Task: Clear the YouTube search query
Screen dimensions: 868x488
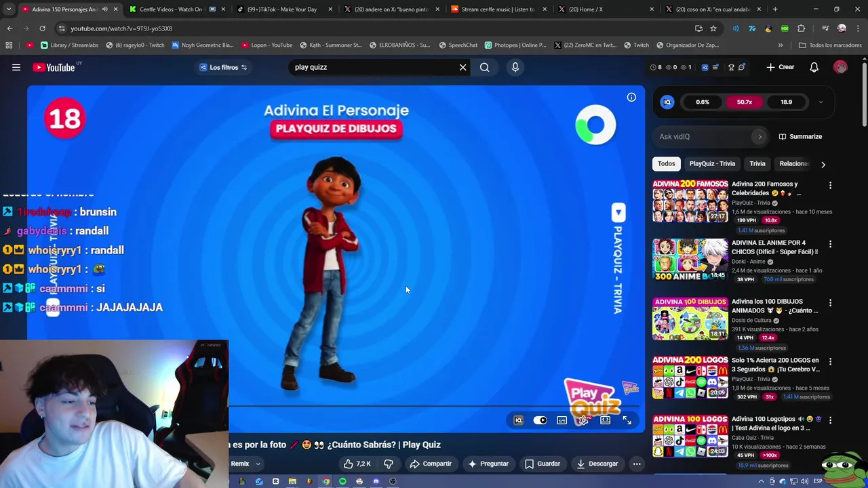Action: click(x=463, y=67)
